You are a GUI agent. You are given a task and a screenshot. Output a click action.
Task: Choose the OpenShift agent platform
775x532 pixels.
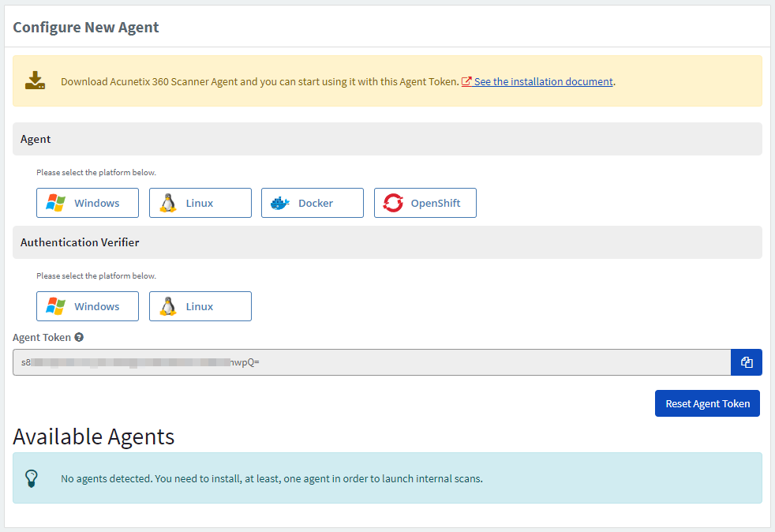pos(425,203)
